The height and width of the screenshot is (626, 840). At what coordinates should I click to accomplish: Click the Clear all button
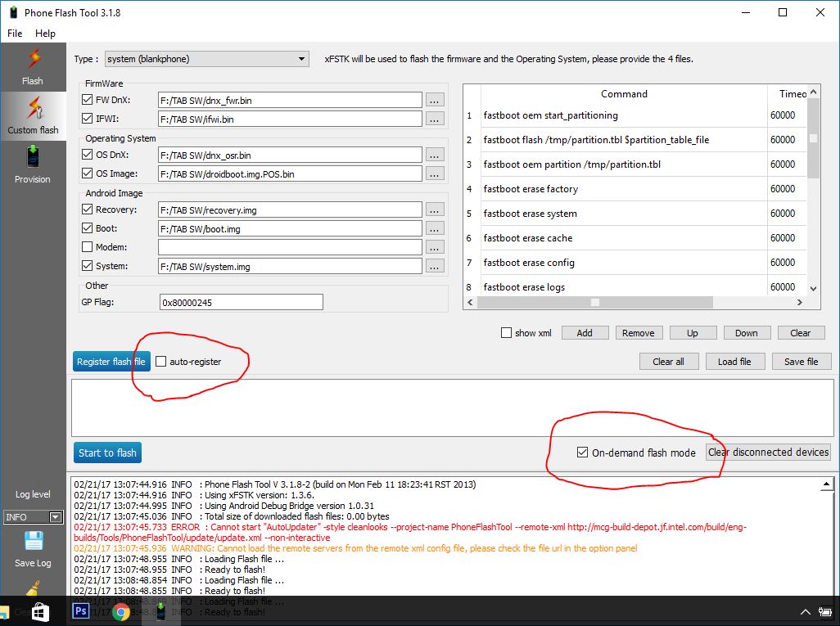669,362
